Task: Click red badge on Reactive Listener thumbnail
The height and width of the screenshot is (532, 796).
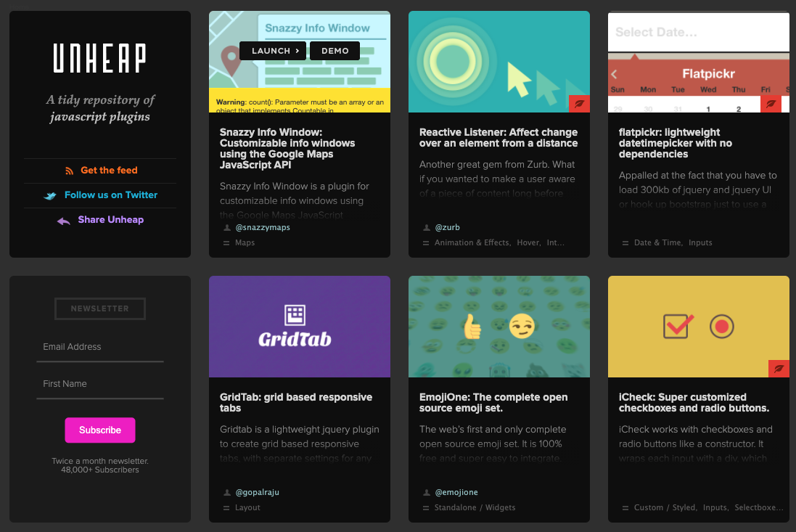Action: click(x=579, y=104)
